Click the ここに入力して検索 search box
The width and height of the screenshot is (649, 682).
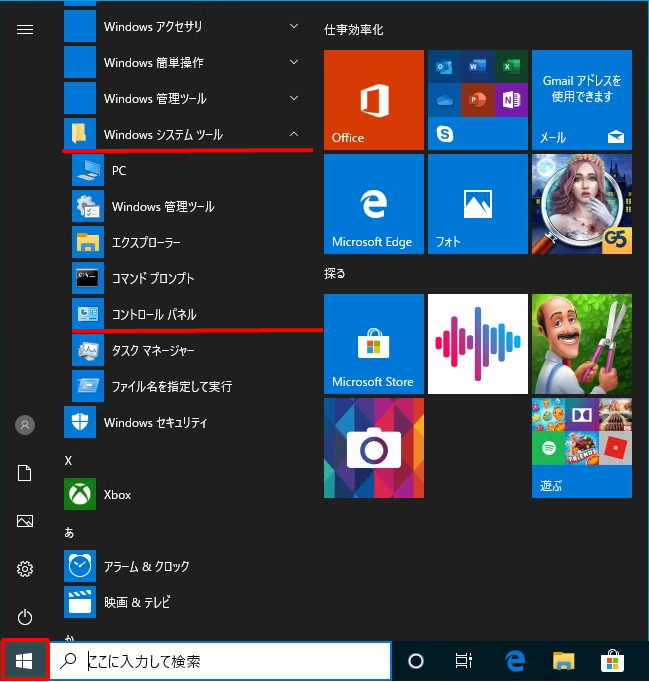(221, 661)
